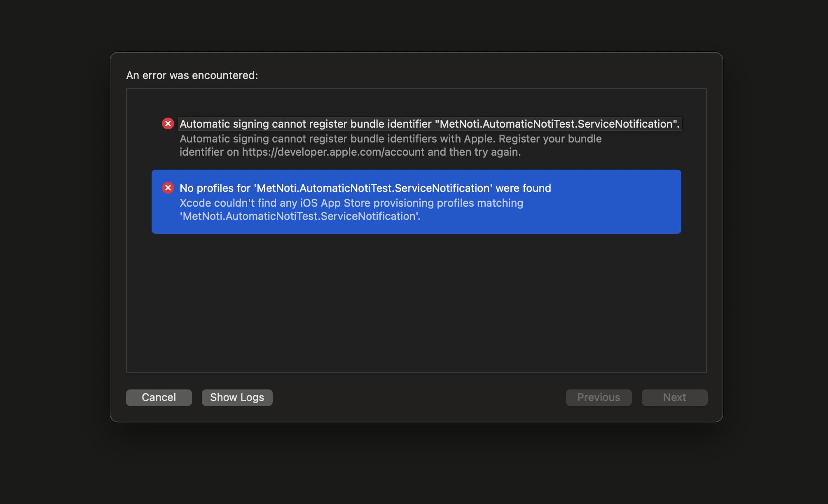Click the 'Register your bundle' phrase in description
This screenshot has height=504, width=828.
[x=550, y=139]
